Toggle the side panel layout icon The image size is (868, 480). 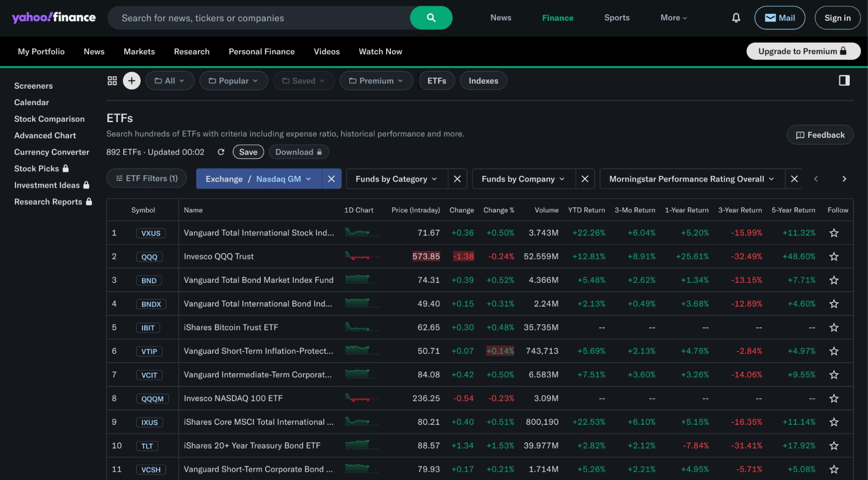point(844,80)
